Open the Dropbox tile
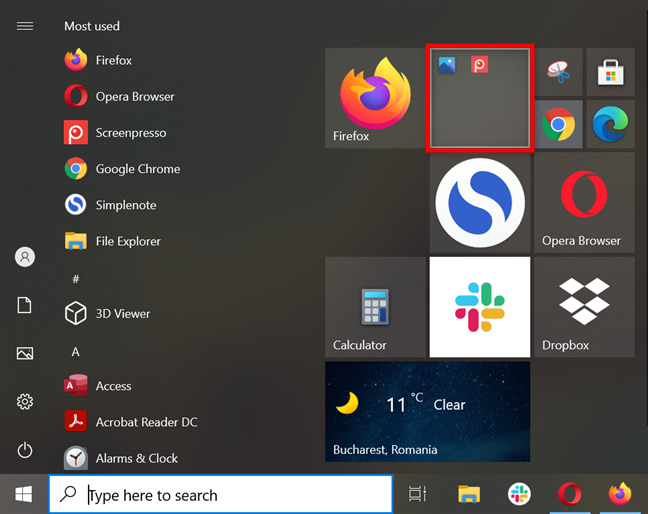Image resolution: width=648 pixels, height=514 pixels. pyautogui.click(x=584, y=307)
